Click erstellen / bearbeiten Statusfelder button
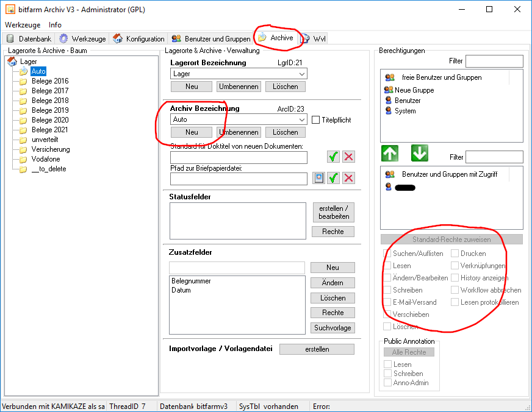 point(334,213)
